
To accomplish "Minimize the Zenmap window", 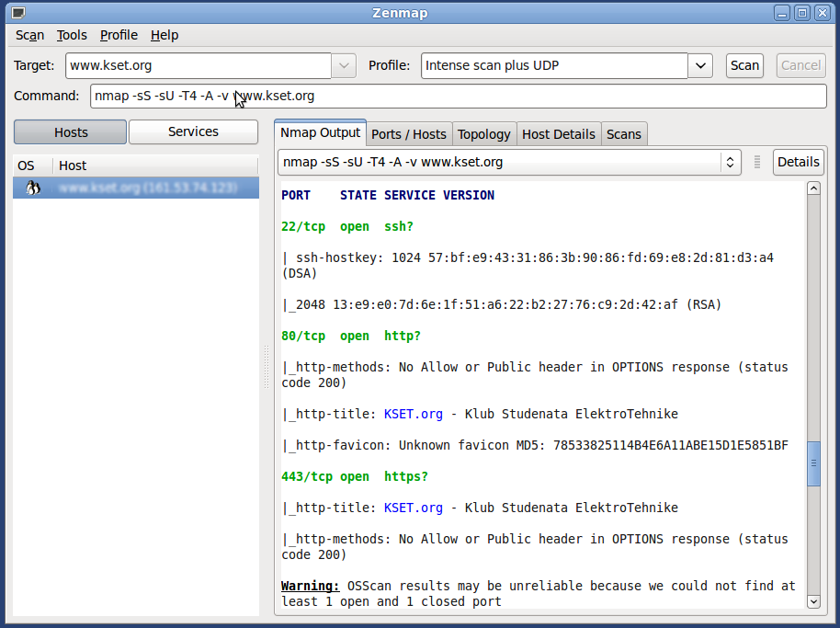I will point(781,13).
